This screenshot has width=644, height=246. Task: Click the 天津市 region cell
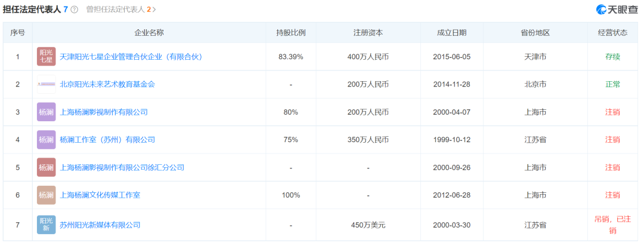click(x=535, y=57)
